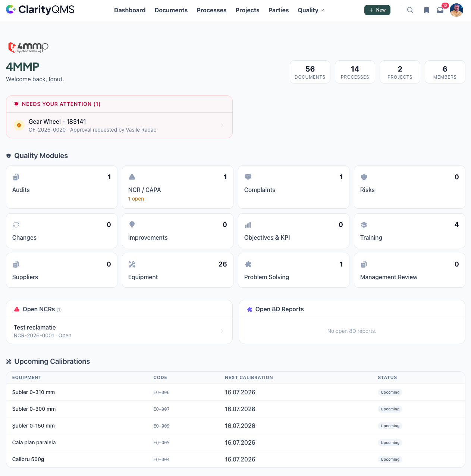Viewport: 471px width, 476px height.
Task: Open the search icon in header
Action: point(410,10)
